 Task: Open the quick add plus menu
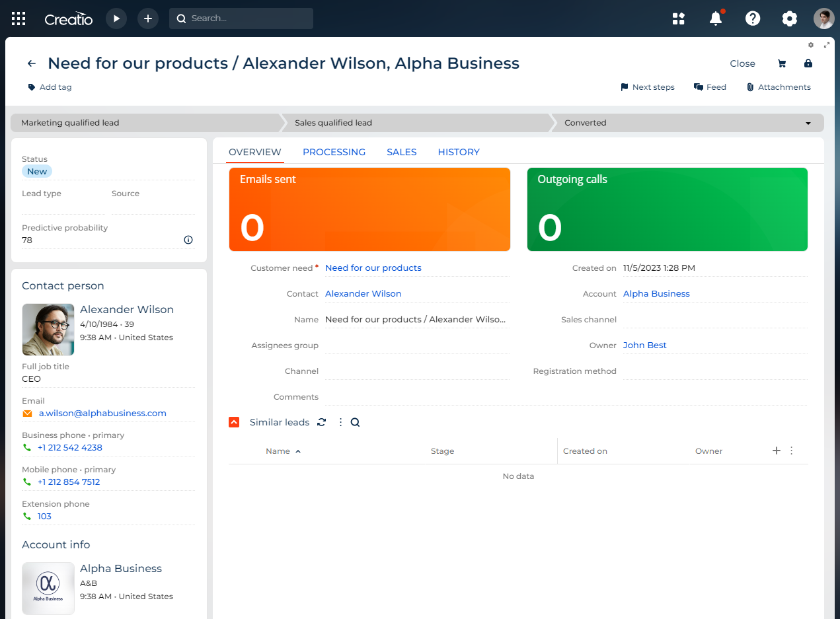(148, 18)
